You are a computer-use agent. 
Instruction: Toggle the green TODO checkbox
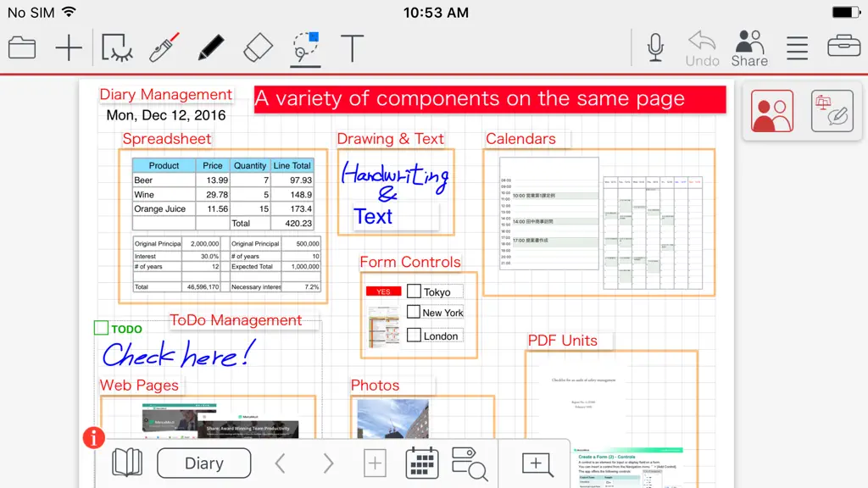point(101,328)
